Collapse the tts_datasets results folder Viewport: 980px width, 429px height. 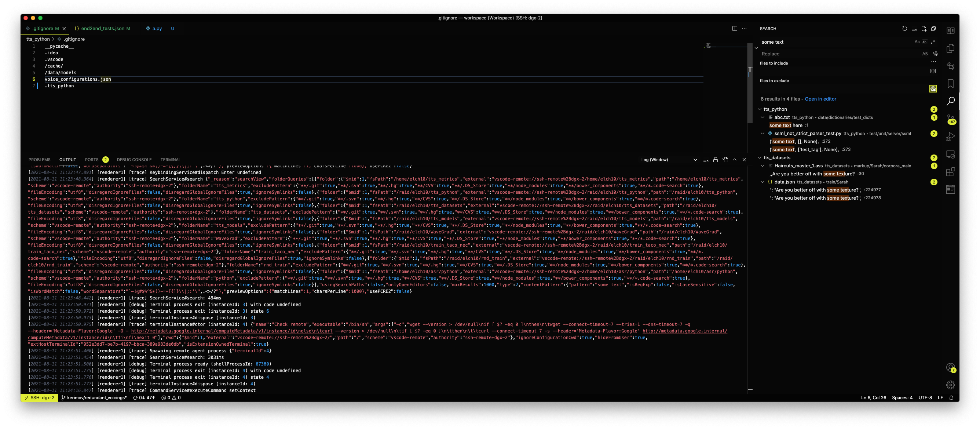759,157
